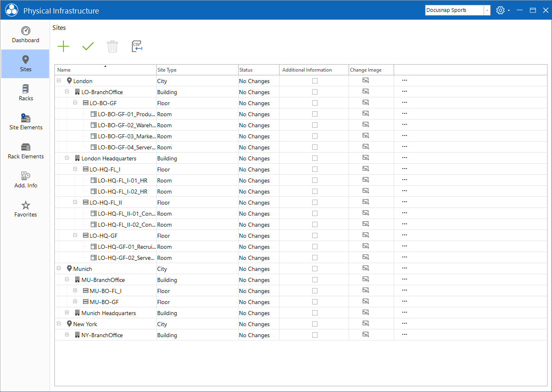Select the LO-HQ-FL_I-02_HR room row
Image resolution: width=552 pixels, height=392 pixels.
301,191
